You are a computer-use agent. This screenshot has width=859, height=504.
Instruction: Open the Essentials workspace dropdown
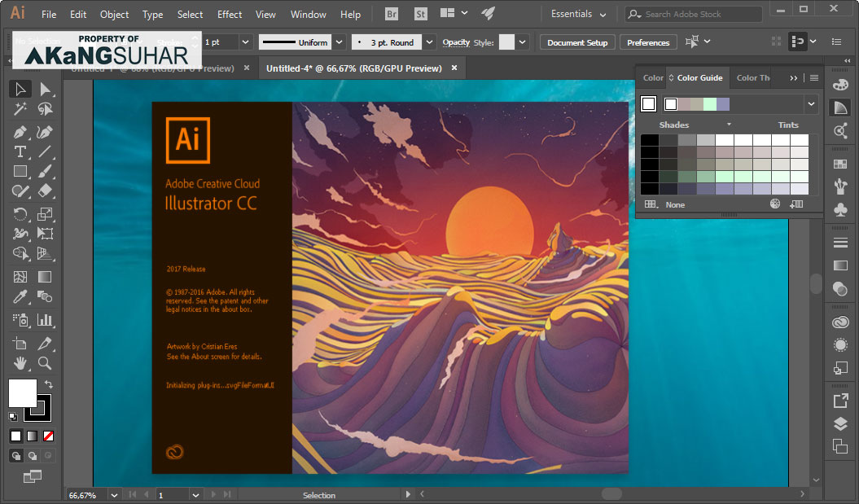(578, 15)
